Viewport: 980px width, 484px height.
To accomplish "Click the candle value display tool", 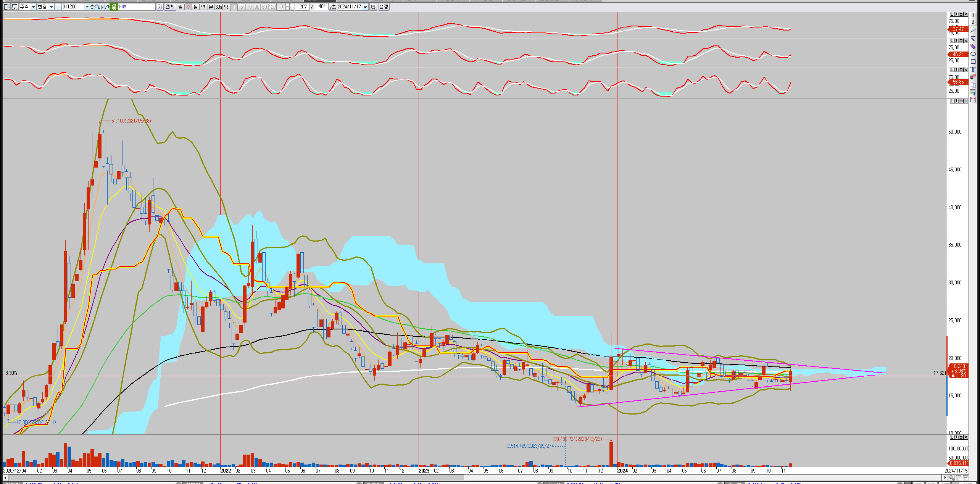I will click(973, 77).
